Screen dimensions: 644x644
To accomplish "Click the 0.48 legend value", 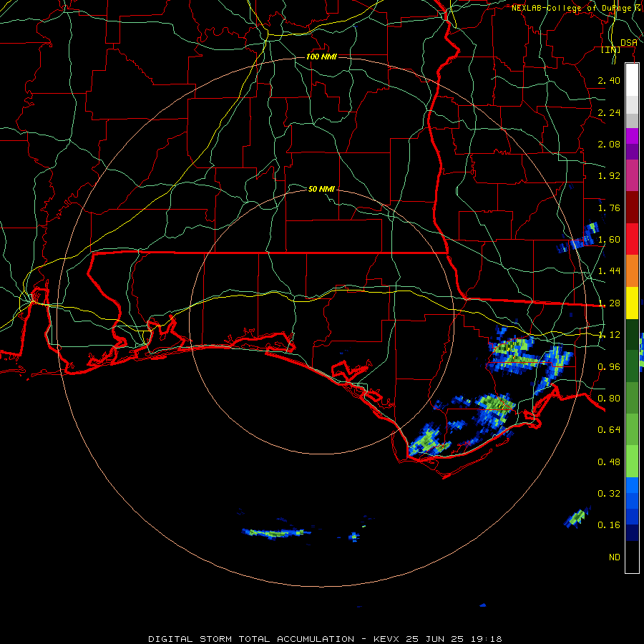I will click(609, 462).
